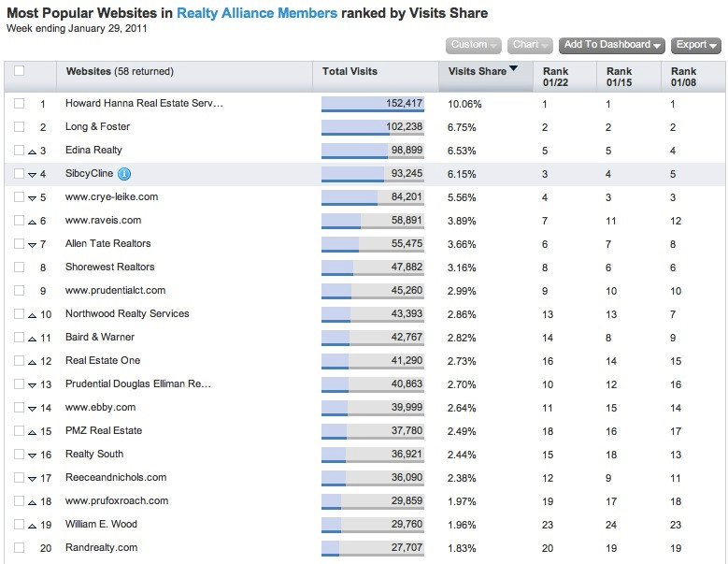728x564 pixels.
Task: Click the Edina Realty 98,899 visits bar
Action: 372,151
